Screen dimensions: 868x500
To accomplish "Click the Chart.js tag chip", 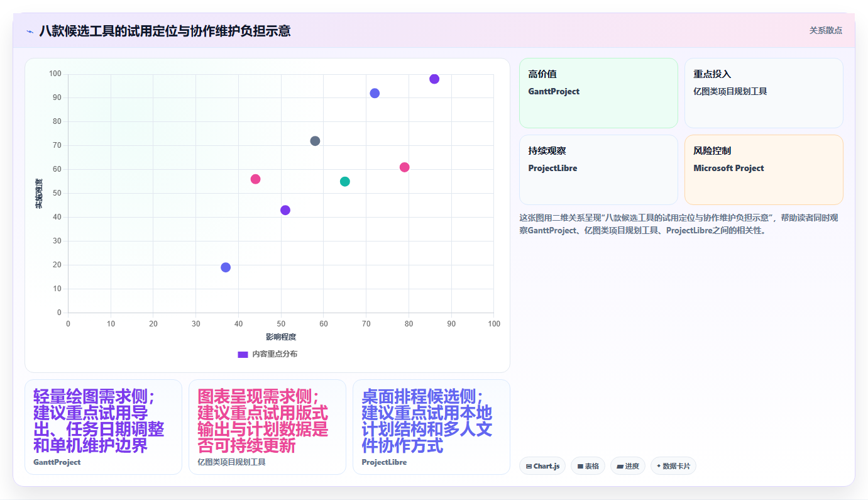I will tap(542, 466).
